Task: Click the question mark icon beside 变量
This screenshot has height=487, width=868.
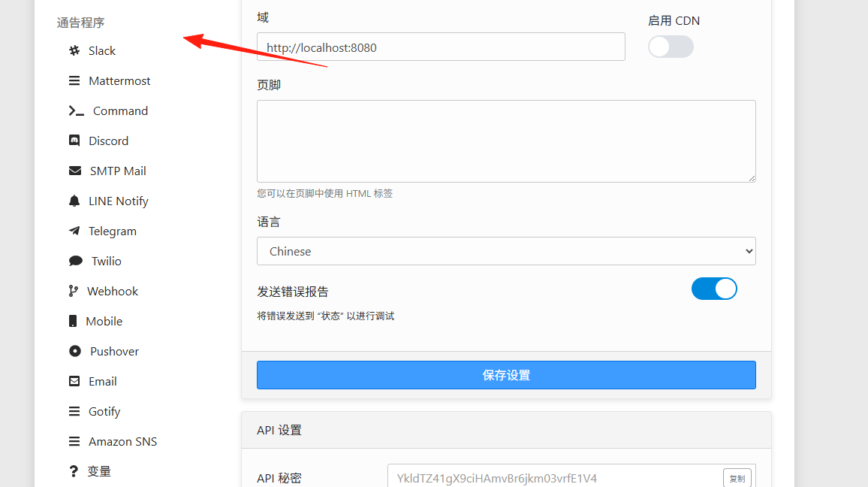Action: pos(73,471)
